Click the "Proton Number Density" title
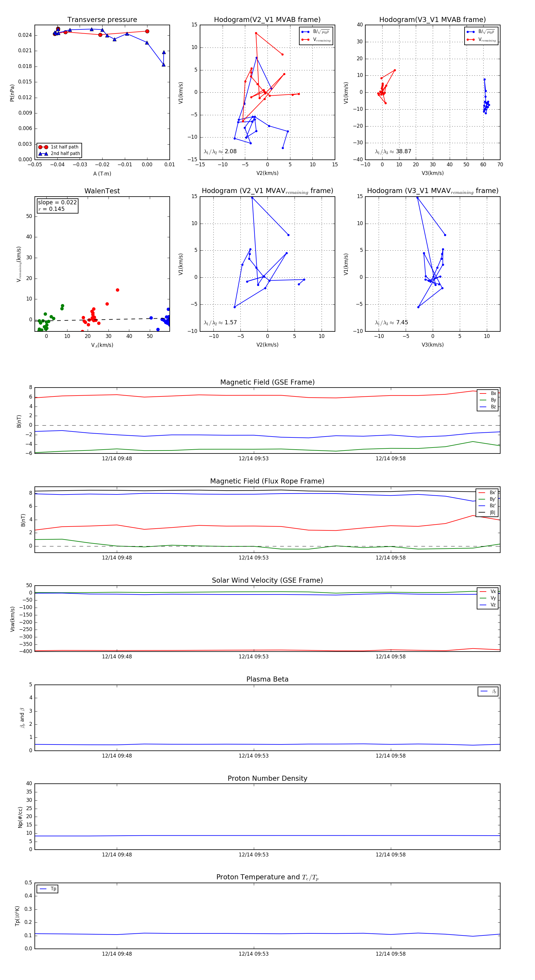 267,778
